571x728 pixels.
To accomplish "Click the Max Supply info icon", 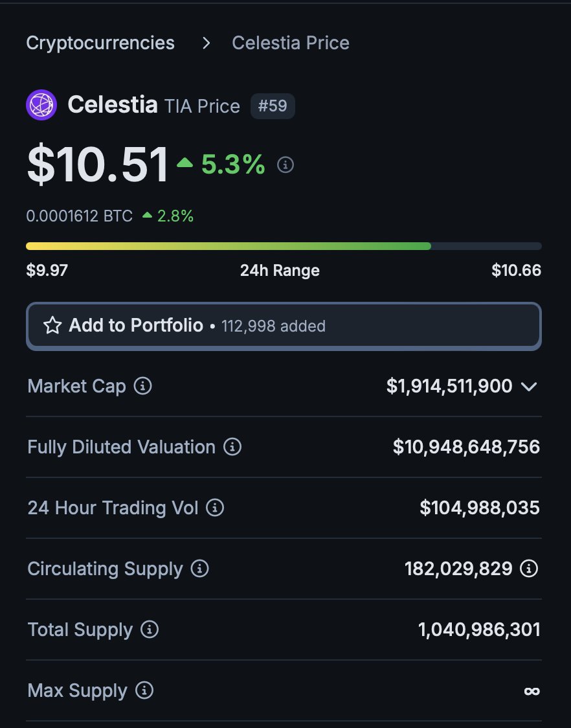I will coord(144,690).
